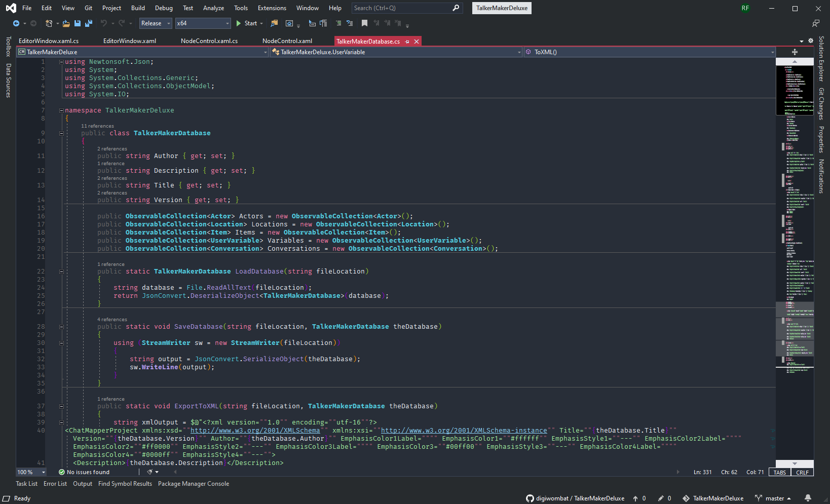Open the editor settings gear icon
The image size is (830, 504).
click(811, 41)
